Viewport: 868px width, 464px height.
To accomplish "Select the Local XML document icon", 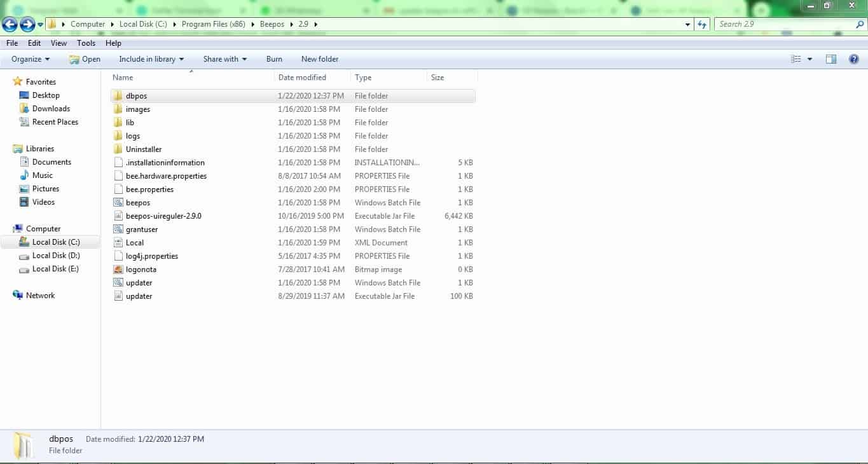I will [118, 243].
